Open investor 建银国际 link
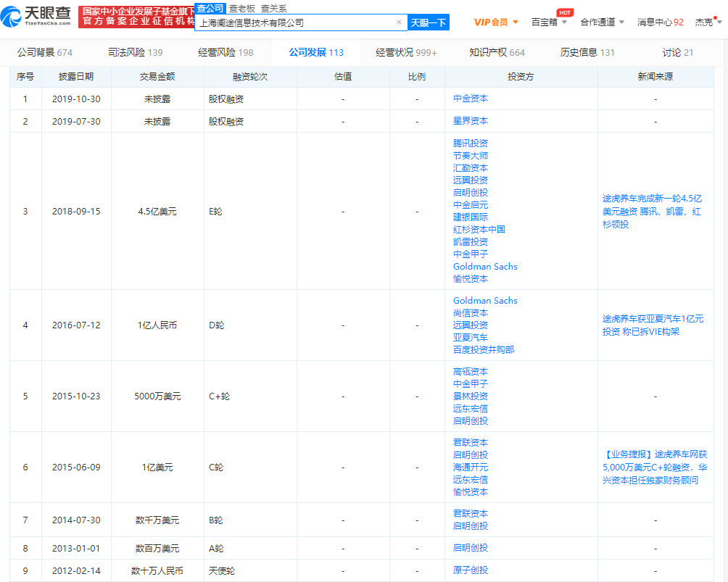This screenshot has height=582, width=728. [471, 217]
